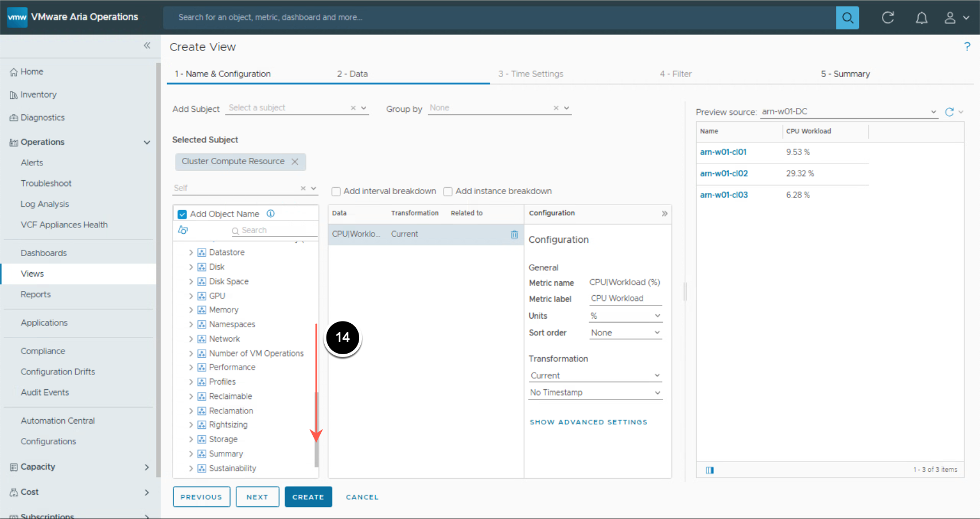Click the search magnifier button
This screenshot has height=519, width=980.
[x=847, y=18]
